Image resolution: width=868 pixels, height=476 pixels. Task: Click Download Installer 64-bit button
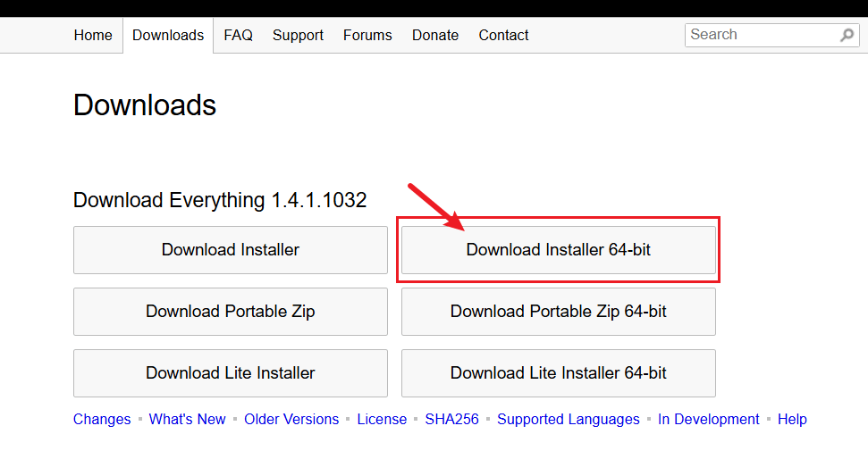click(x=559, y=250)
